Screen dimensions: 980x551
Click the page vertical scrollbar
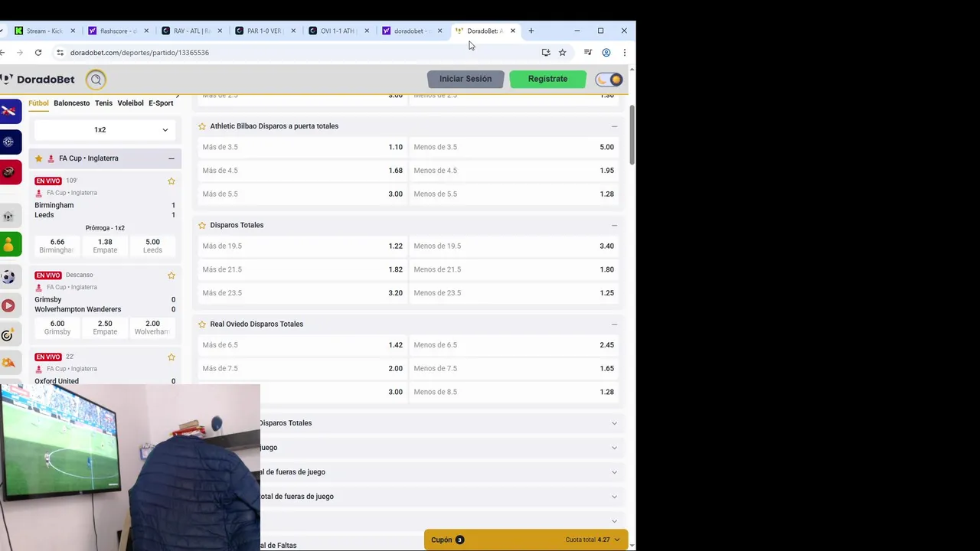632,135
